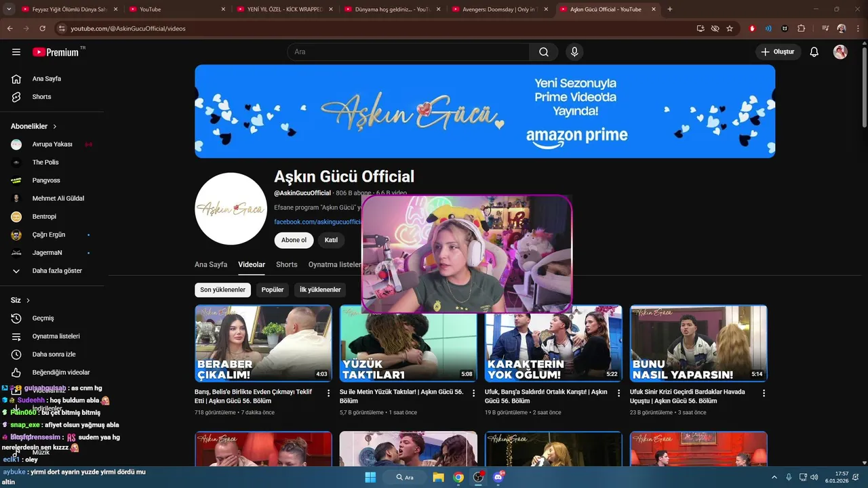Image resolution: width=868 pixels, height=488 pixels.
Task: Open Chrome extensions puzzle icon
Action: tap(802, 28)
